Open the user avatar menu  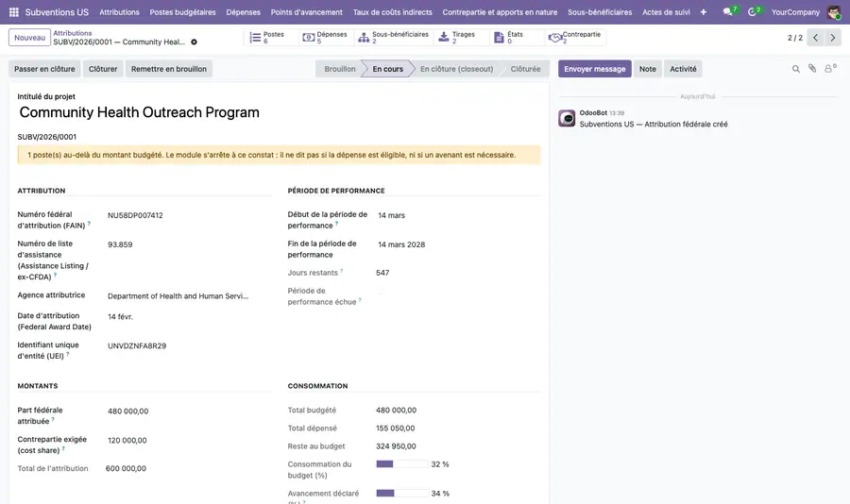pos(834,12)
